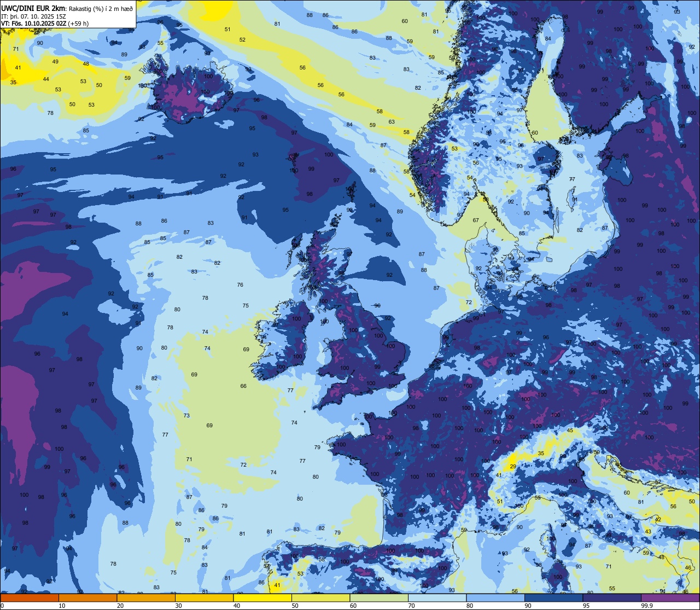Click the "73" value in the Atlantic
The image size is (700, 610).
pos(186,416)
